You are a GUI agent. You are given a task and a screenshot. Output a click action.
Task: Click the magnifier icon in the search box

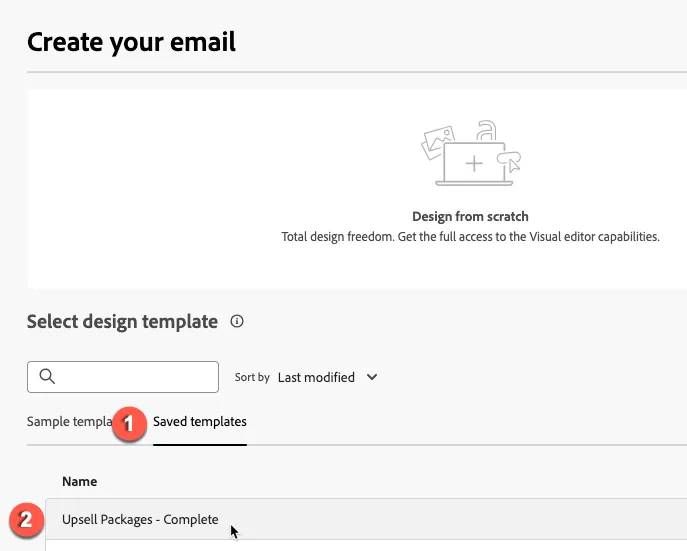pyautogui.click(x=47, y=376)
